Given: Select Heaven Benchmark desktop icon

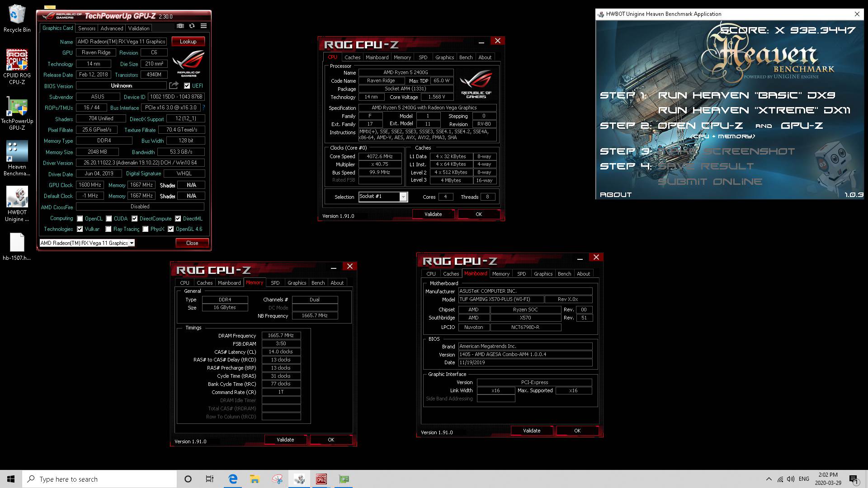Looking at the screenshot, I should tap(17, 158).
